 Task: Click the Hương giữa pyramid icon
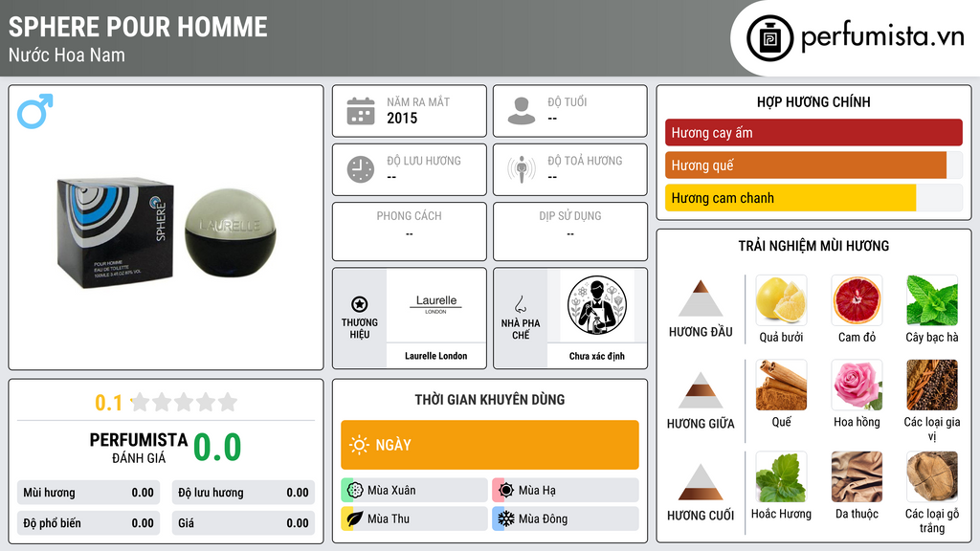pos(701,390)
